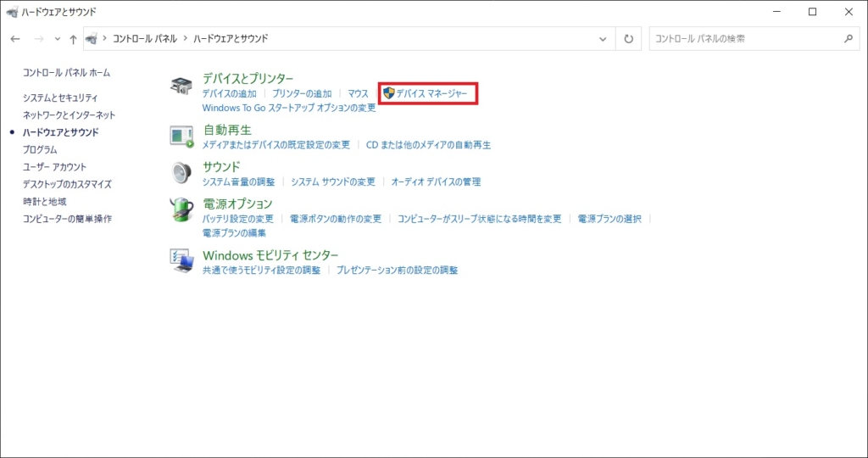Viewport: 868px width, 458px height.
Task: Click the chevron before コントロール パネル in the address bar
Action: click(104, 39)
